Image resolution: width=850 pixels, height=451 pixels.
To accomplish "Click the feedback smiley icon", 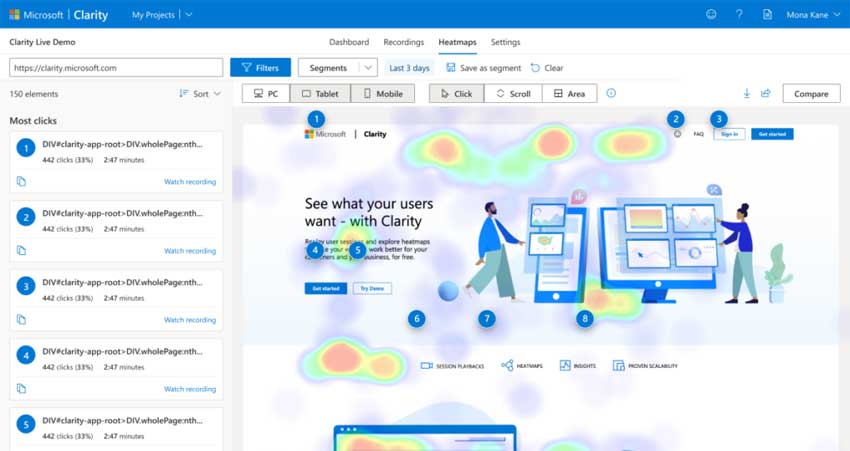I will (x=711, y=15).
